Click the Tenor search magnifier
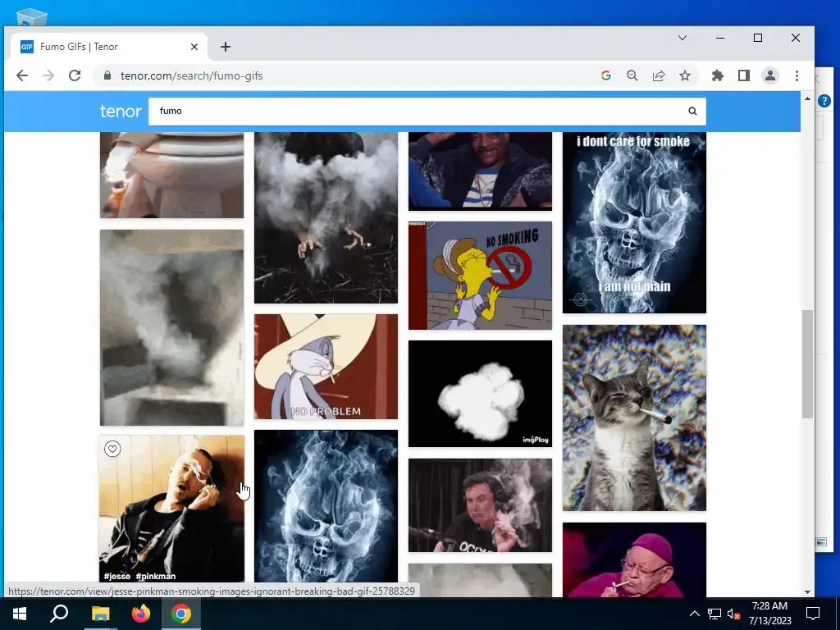Image resolution: width=840 pixels, height=630 pixels. [x=692, y=111]
